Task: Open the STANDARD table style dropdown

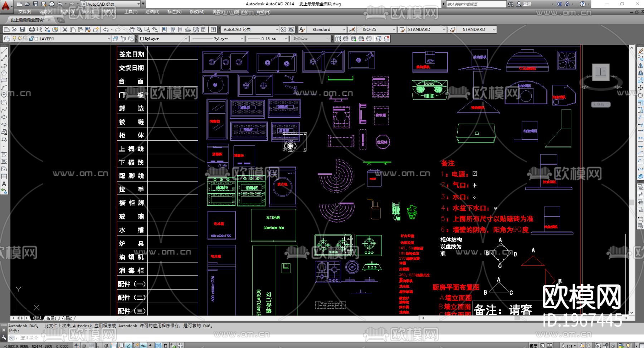Action: (427, 29)
